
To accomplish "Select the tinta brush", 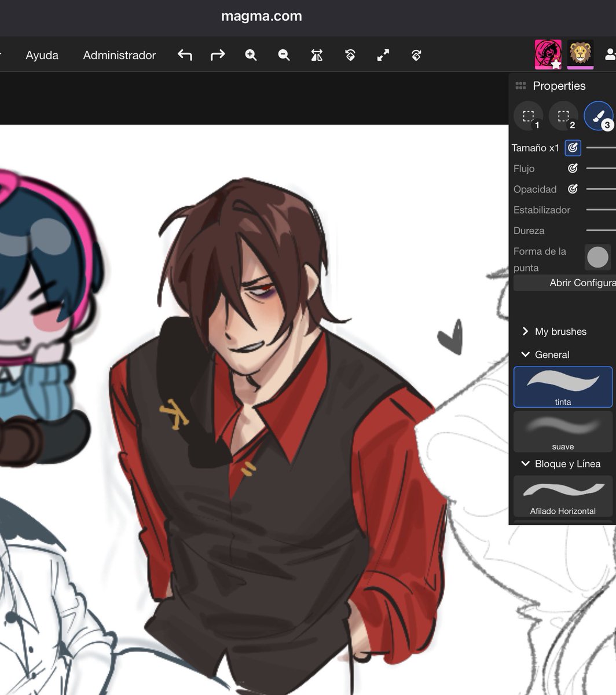I will point(563,387).
